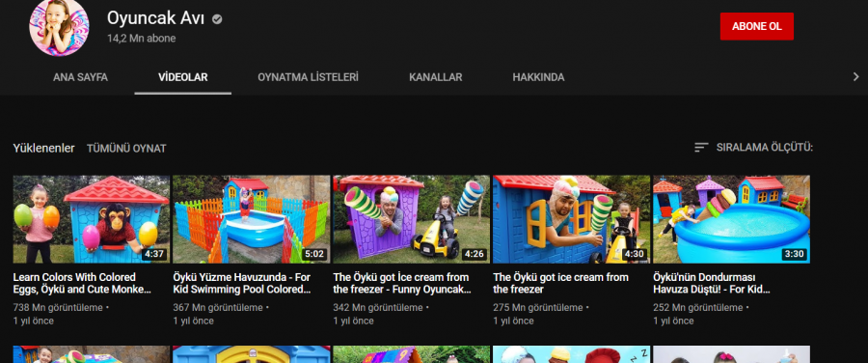Click title Öykü'nün Dondurması Havuza Düştü

(712, 283)
